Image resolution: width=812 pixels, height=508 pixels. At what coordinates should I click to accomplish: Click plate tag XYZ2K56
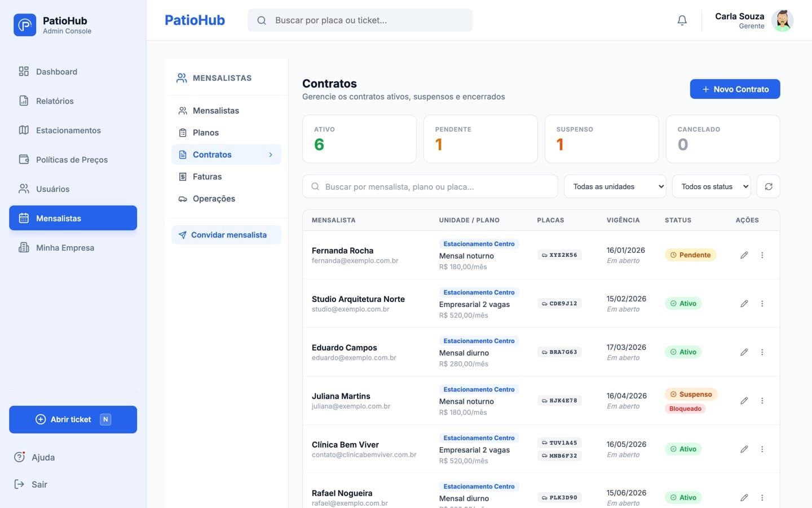[x=559, y=255]
